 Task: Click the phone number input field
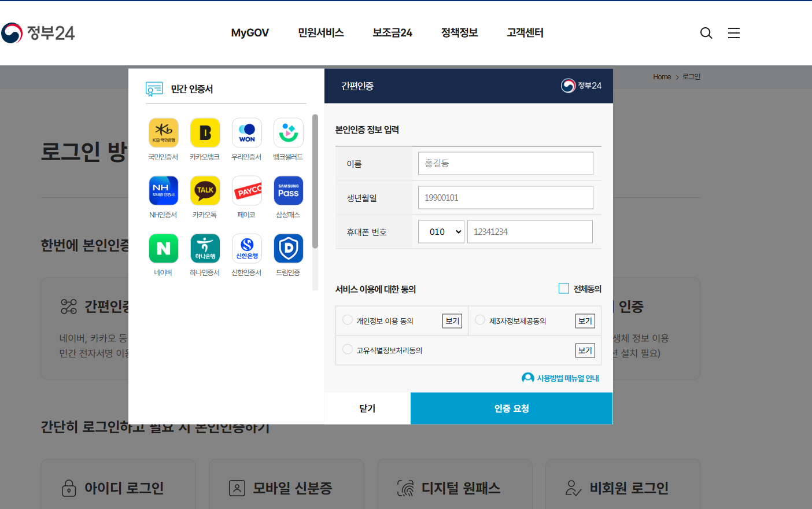pos(530,231)
